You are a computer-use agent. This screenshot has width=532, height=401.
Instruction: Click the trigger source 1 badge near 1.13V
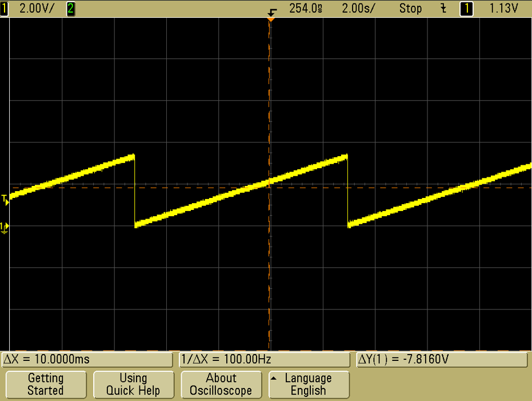467,9
